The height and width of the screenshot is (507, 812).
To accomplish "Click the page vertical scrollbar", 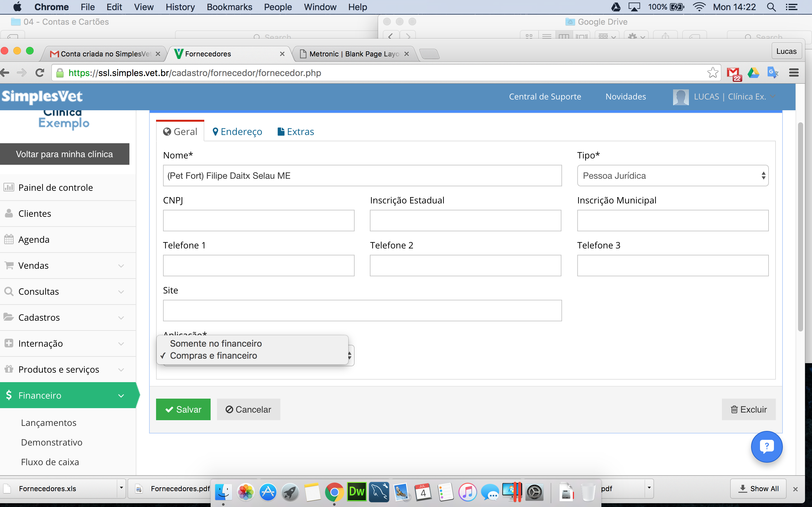I will coord(800,227).
